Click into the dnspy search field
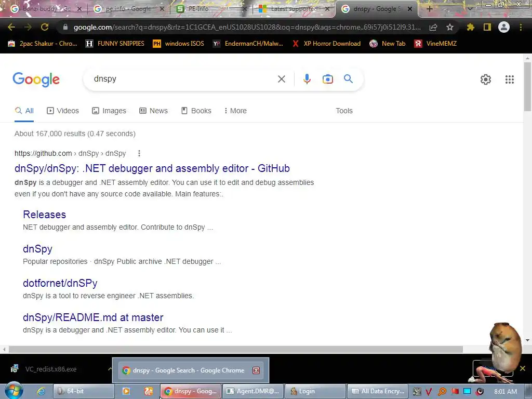Image resolution: width=532 pixels, height=399 pixels. (x=183, y=79)
